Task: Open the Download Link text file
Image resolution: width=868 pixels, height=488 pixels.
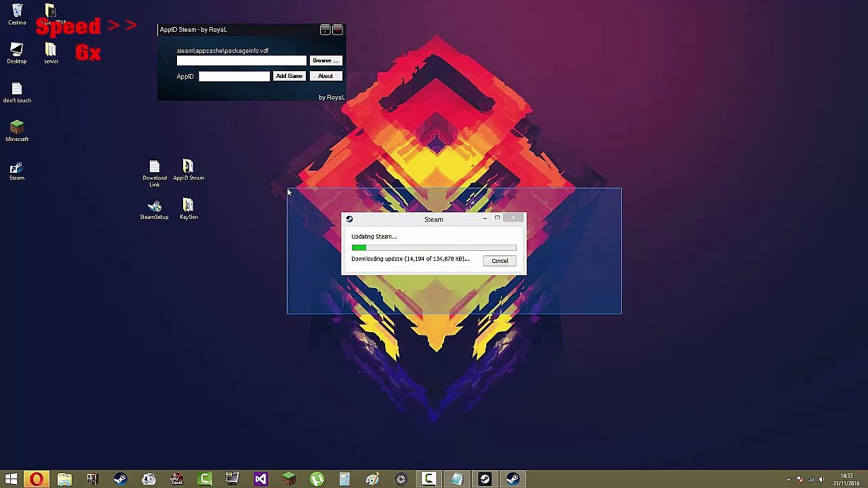Action: (155, 174)
